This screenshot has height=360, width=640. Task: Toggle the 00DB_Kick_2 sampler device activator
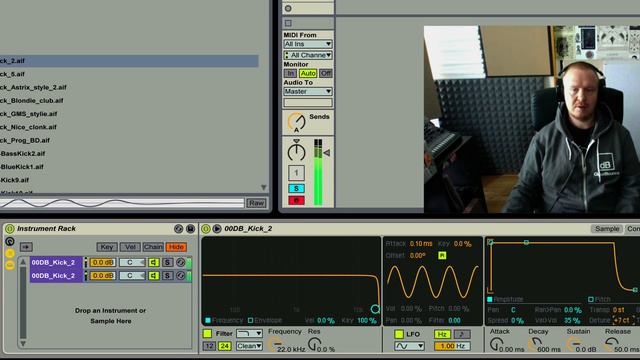pyautogui.click(x=206, y=229)
